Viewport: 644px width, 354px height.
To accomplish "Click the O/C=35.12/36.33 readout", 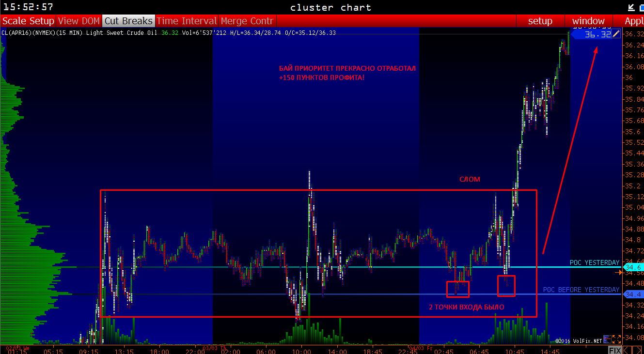I will click(x=311, y=33).
